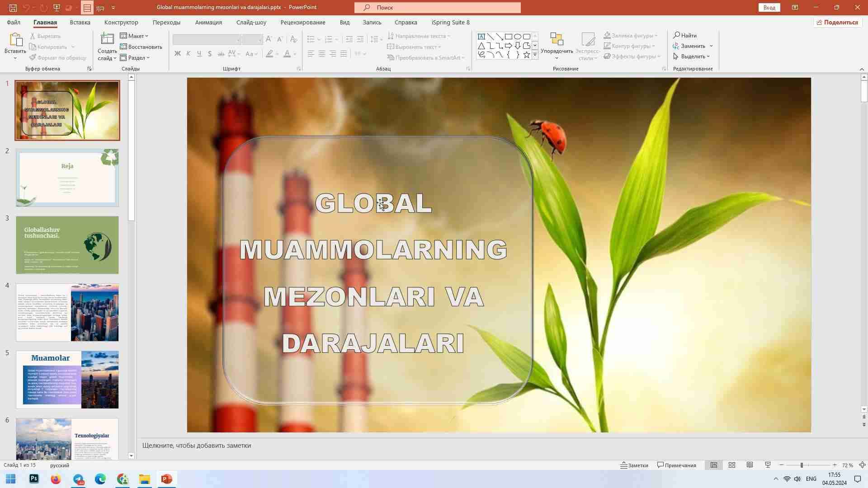This screenshot has width=868, height=488.
Task: Click Восстановить (Reset) slide button
Action: click(141, 47)
